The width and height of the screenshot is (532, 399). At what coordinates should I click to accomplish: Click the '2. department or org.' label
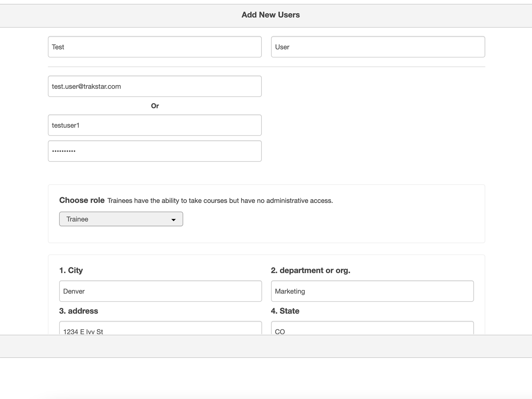pyautogui.click(x=310, y=270)
